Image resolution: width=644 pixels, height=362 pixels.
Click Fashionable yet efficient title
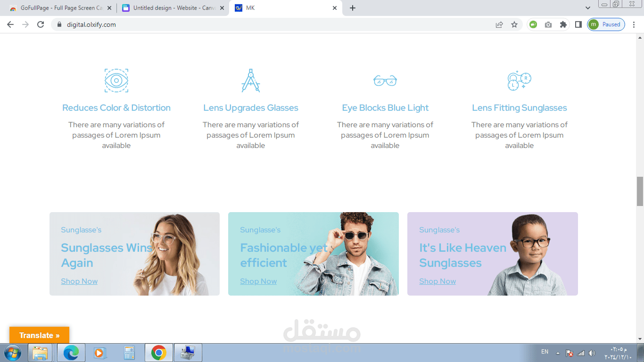(284, 255)
